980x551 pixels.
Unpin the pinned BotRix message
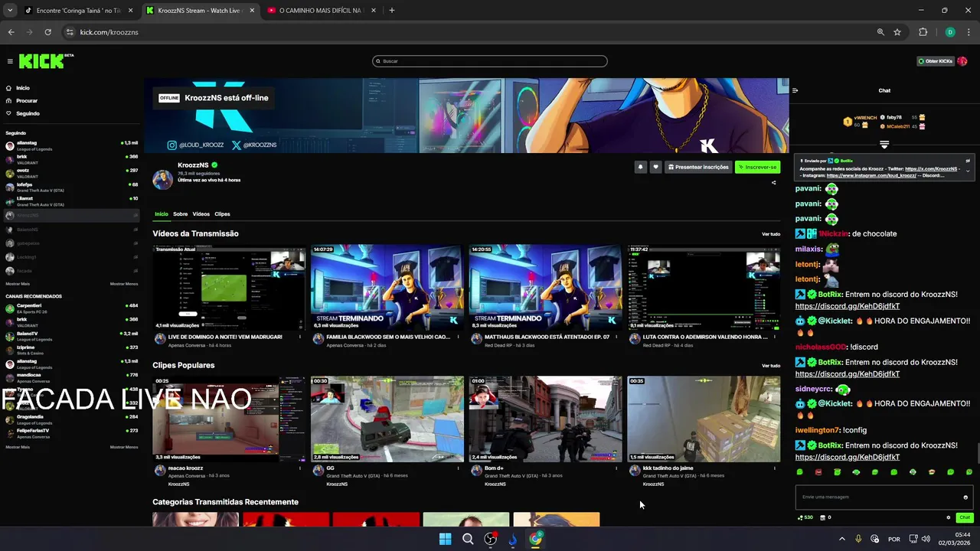coord(968,161)
